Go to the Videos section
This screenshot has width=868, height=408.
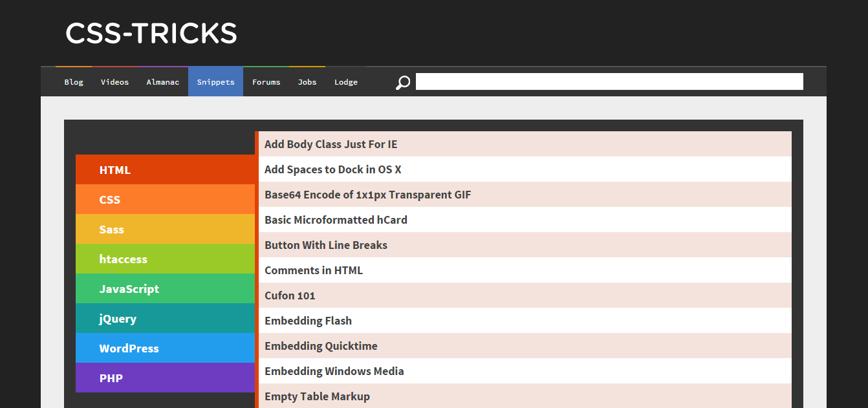[x=114, y=82]
